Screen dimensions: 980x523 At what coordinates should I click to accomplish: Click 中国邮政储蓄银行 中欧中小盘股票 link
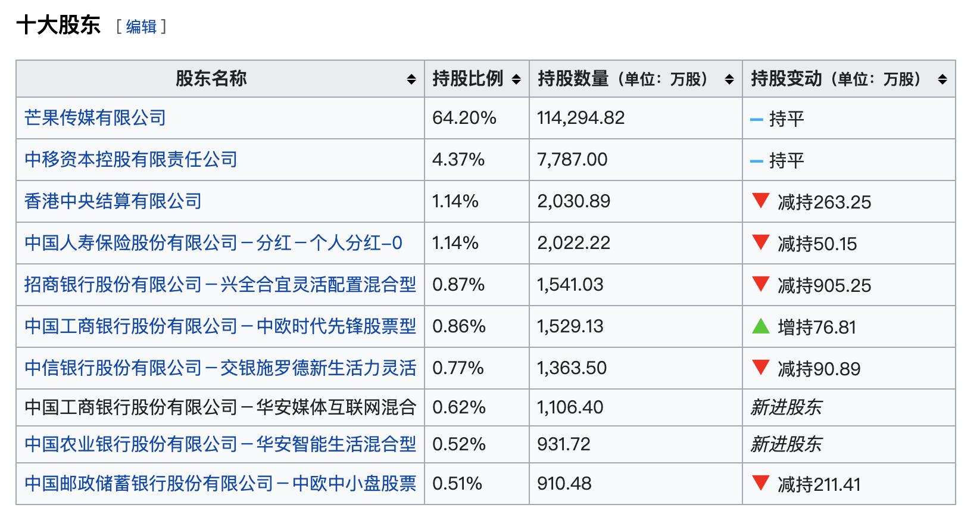[220, 484]
